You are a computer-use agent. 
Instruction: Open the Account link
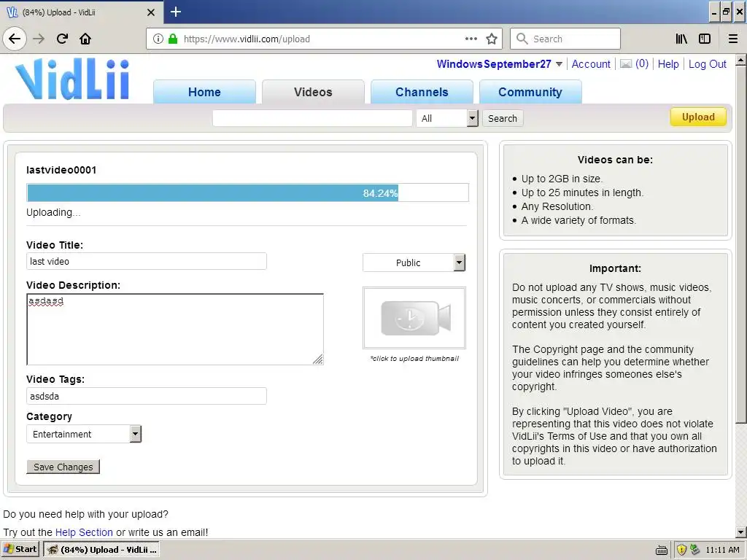pyautogui.click(x=591, y=64)
